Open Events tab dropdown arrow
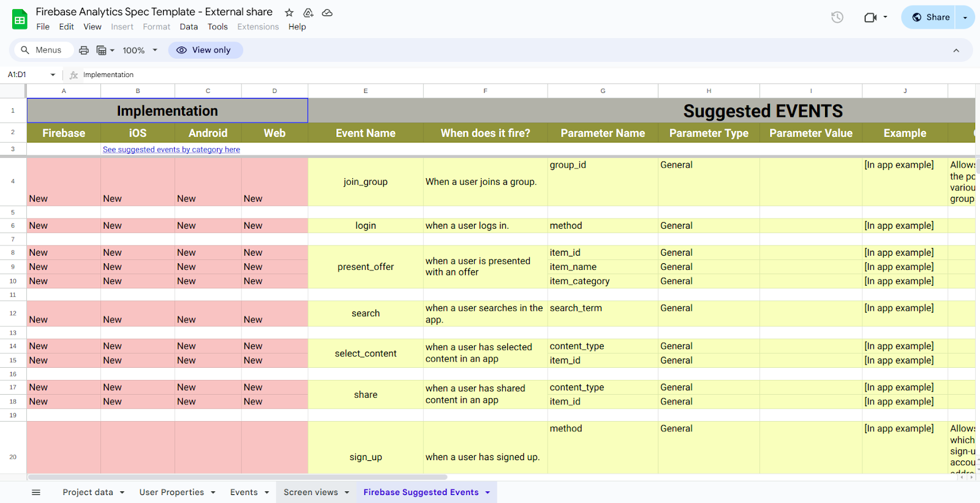This screenshot has height=503, width=980. pos(266,493)
